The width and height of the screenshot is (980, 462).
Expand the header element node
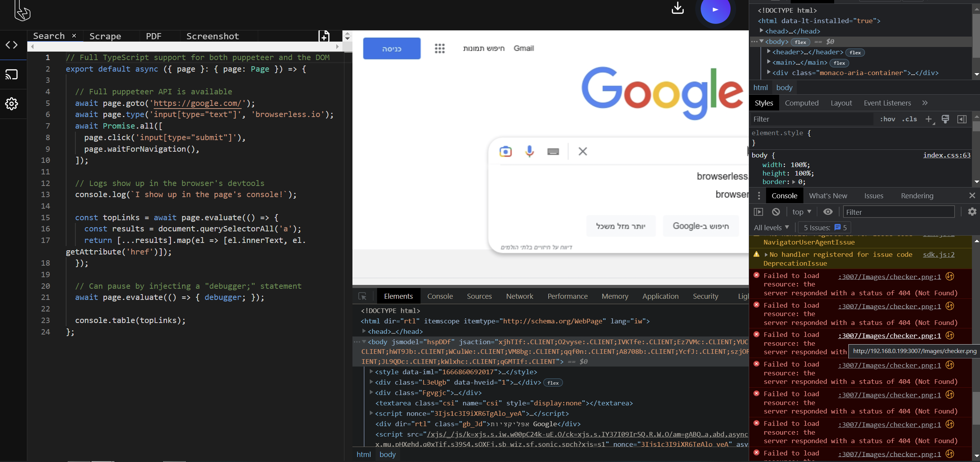[768, 51]
